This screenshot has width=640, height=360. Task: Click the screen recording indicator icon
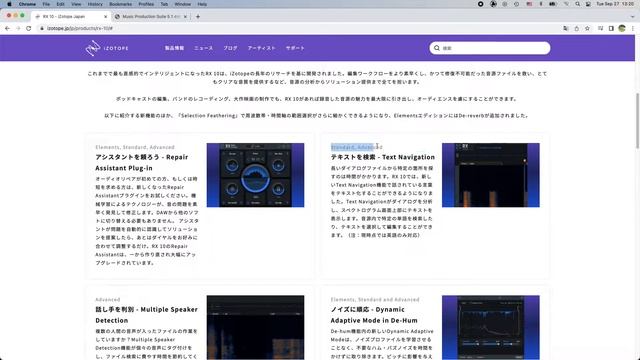(480, 4)
